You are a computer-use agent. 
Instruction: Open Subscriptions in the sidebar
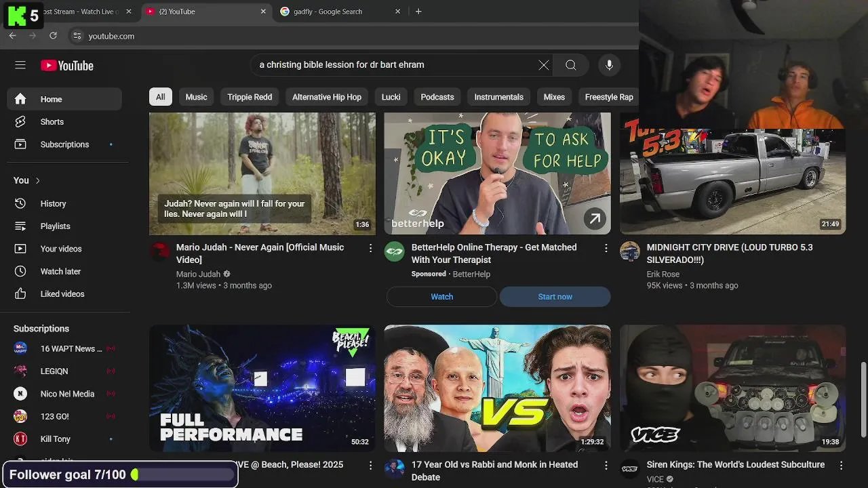[64, 144]
